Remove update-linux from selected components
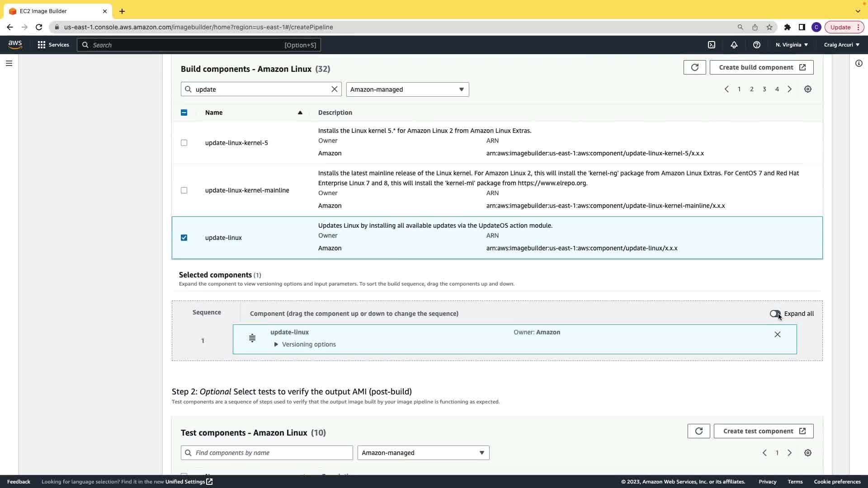868x488 pixels. [777, 335]
